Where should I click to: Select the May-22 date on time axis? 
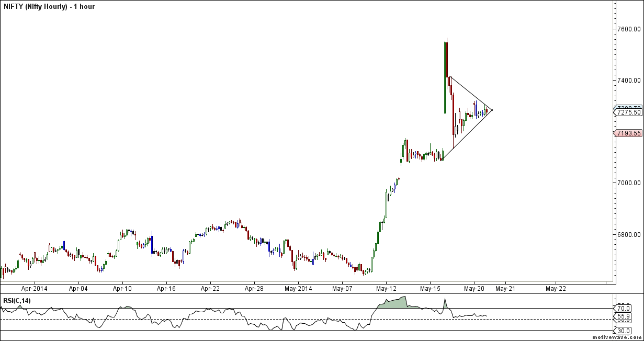pyautogui.click(x=555, y=288)
